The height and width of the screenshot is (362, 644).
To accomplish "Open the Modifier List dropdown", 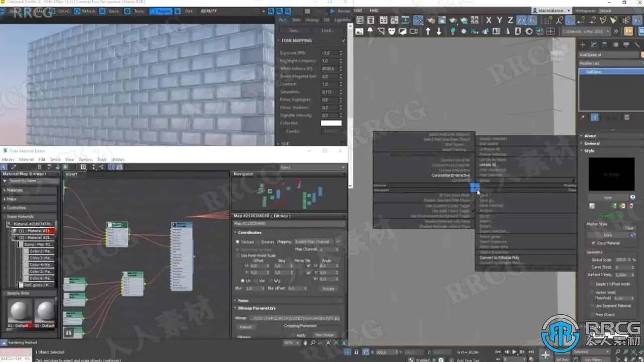I will point(611,63).
